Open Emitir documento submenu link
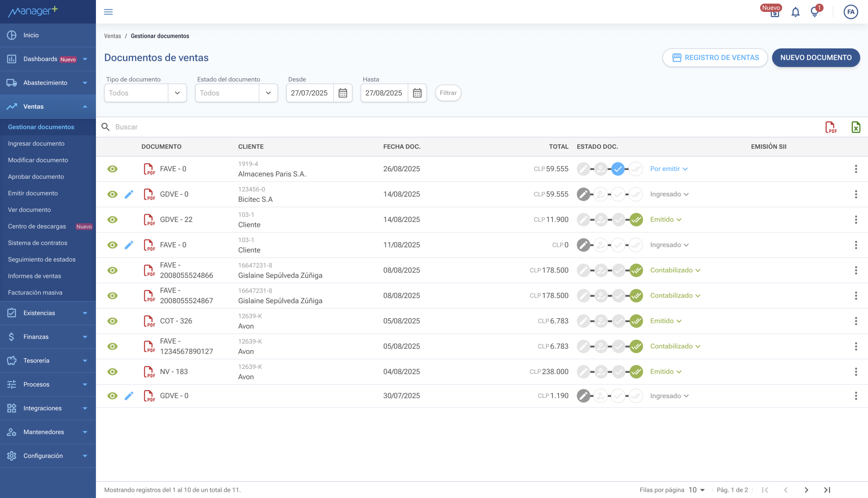868x498 pixels. pos(33,193)
